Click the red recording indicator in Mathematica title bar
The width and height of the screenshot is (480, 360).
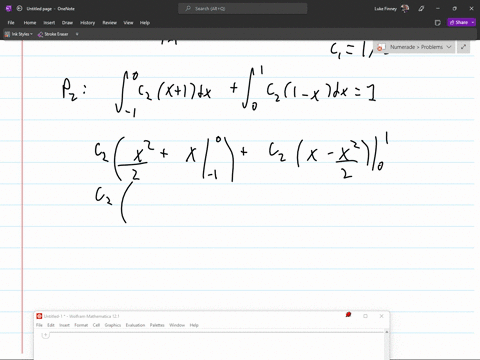348,315
